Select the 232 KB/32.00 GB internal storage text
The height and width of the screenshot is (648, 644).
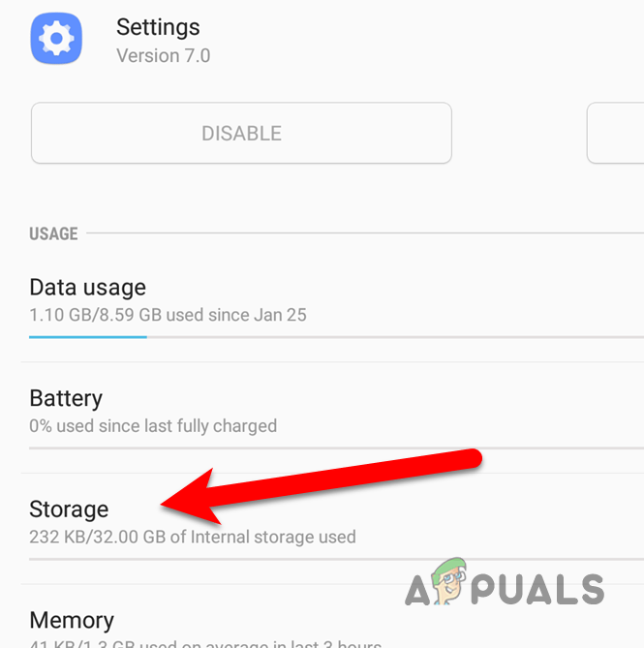click(x=193, y=537)
